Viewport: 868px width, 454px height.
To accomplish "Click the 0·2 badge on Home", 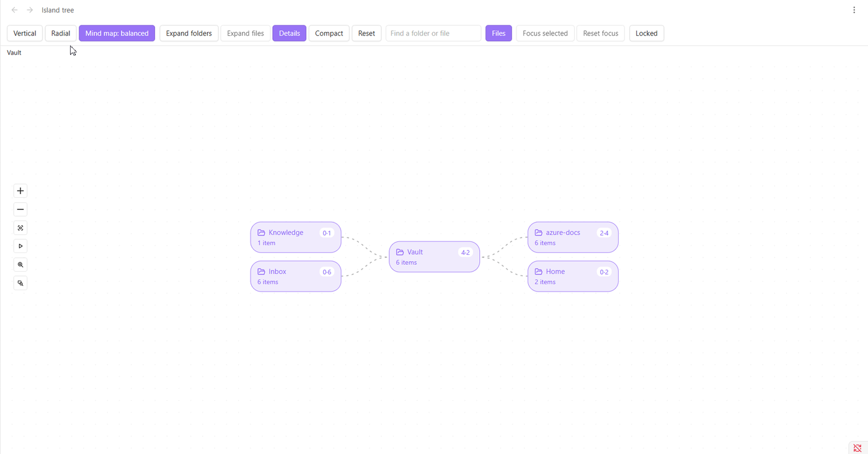I will click(604, 272).
